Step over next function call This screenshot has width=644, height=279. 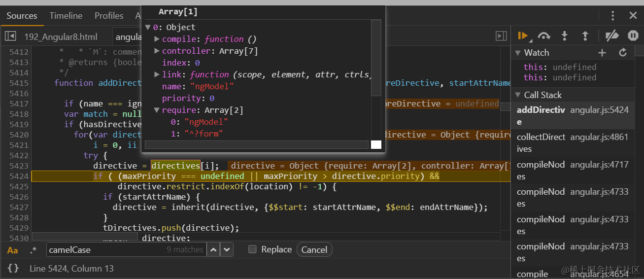click(x=544, y=36)
